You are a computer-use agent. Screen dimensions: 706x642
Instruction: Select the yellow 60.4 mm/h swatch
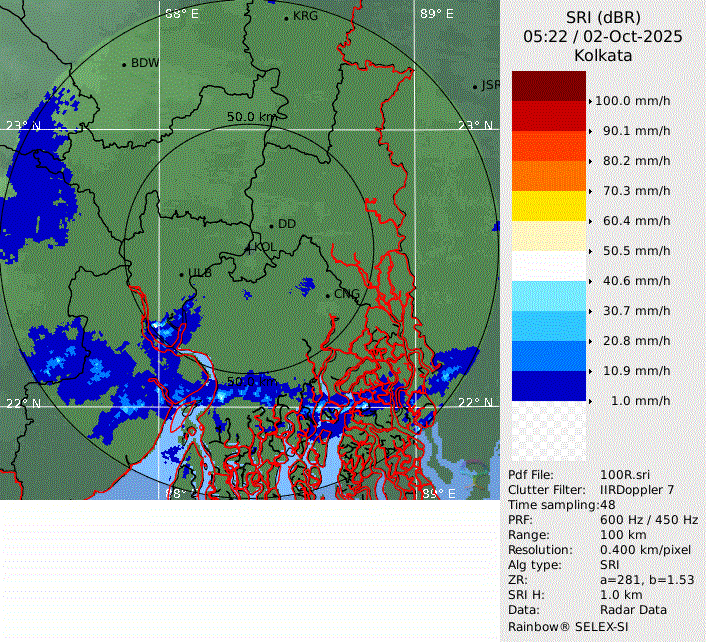(549, 206)
